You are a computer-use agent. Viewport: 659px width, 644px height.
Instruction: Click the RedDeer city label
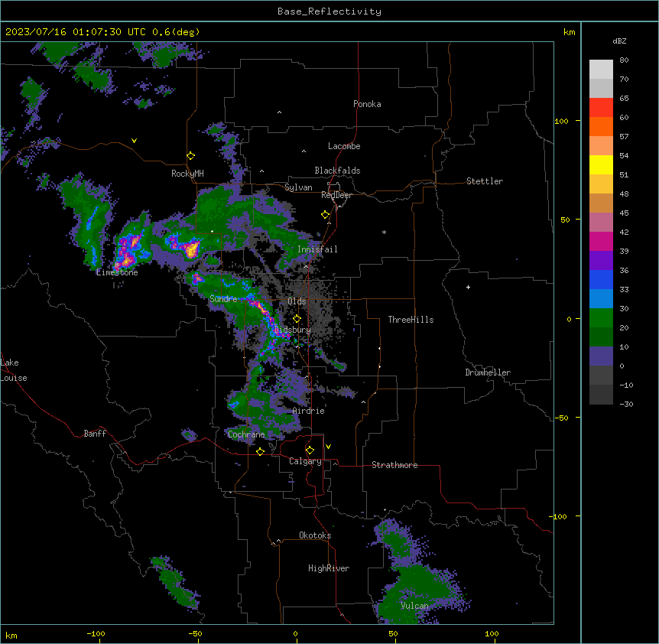click(336, 195)
